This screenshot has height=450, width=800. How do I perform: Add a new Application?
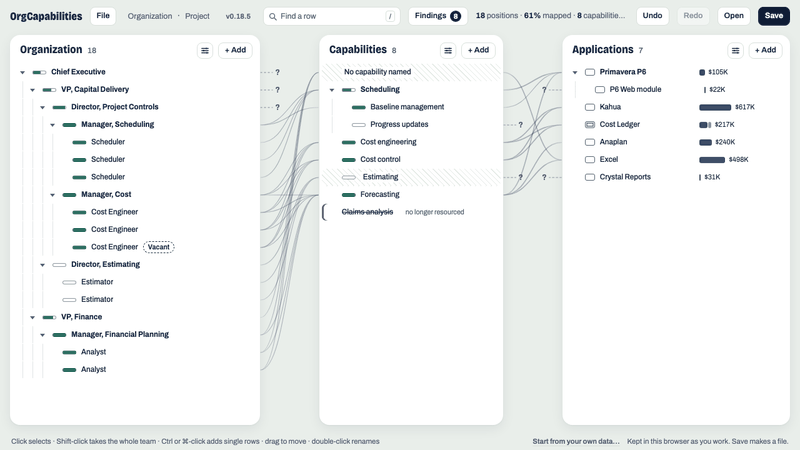coord(765,51)
